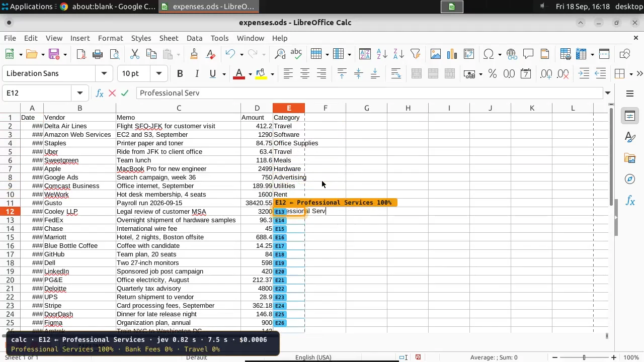
Task: Open Find and Replace tool
Action: (x=280, y=54)
